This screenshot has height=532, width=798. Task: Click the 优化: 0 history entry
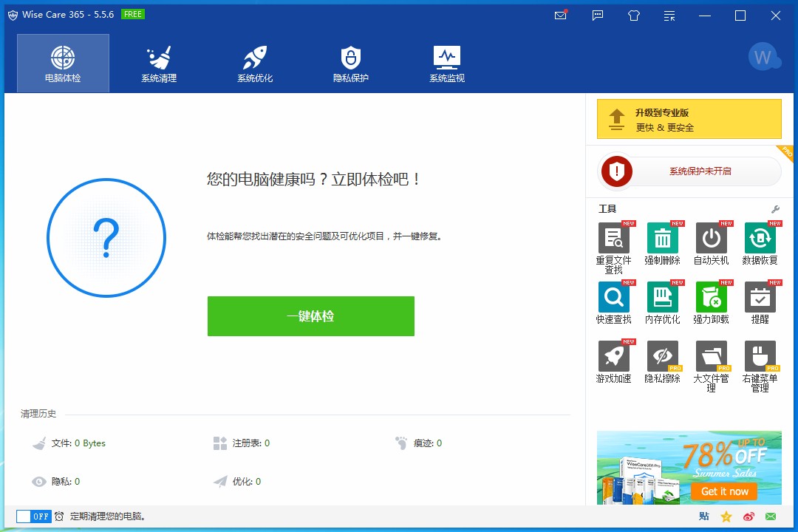237,482
